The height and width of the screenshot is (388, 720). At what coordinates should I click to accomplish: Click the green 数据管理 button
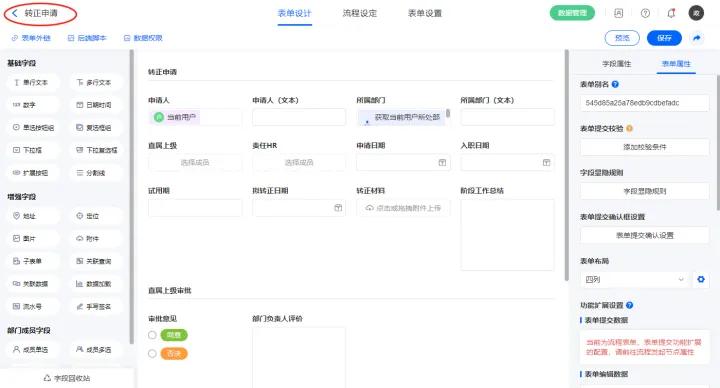(572, 13)
